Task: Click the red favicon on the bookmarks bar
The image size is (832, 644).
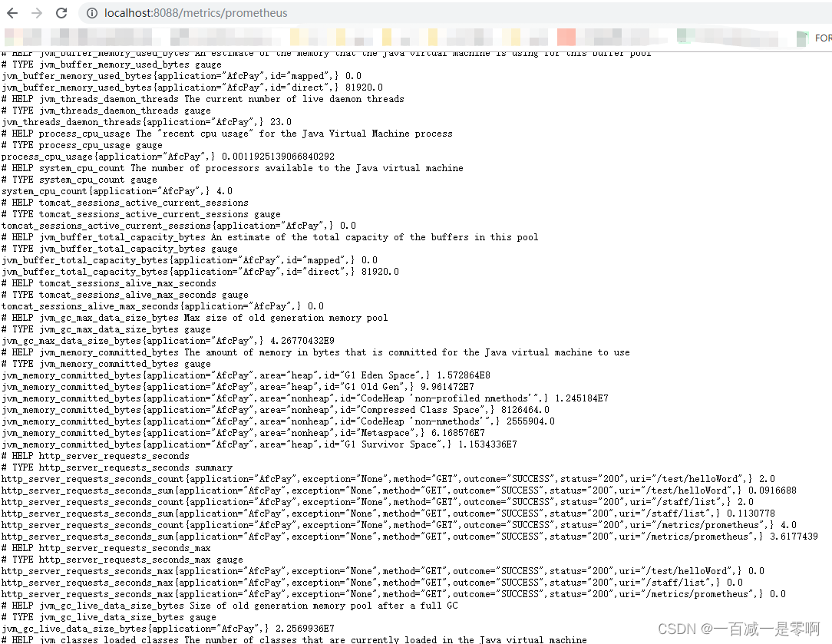Action: click(566, 35)
